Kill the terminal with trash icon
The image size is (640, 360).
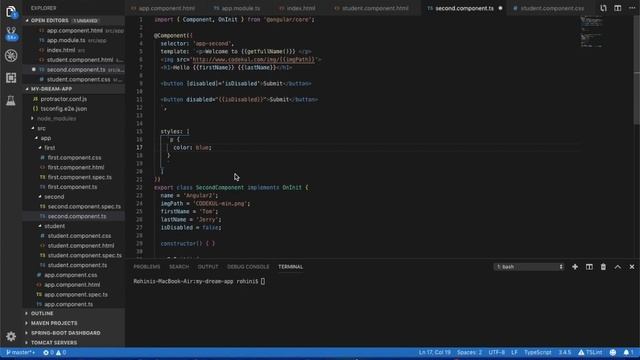coord(603,267)
